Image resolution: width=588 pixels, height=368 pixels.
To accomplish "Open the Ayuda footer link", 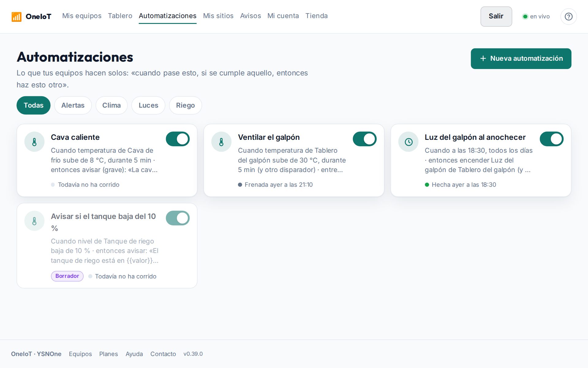I will point(134,354).
